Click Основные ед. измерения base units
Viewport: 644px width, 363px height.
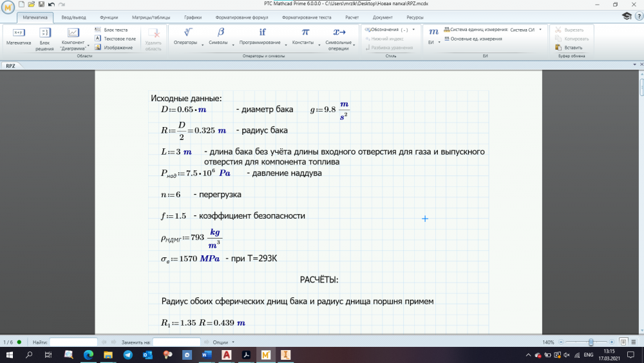pyautogui.click(x=473, y=39)
